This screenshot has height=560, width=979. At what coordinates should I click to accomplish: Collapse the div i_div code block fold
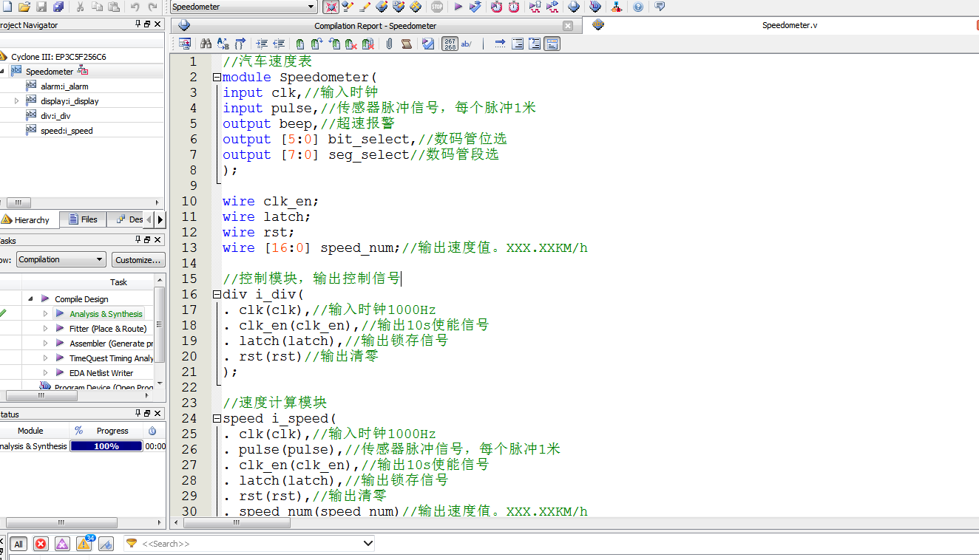[x=217, y=294]
